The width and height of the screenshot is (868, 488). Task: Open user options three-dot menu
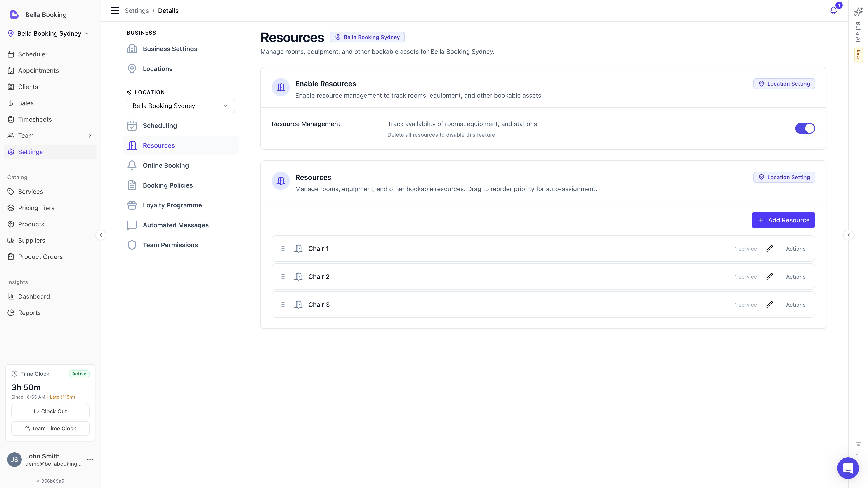[90, 459]
